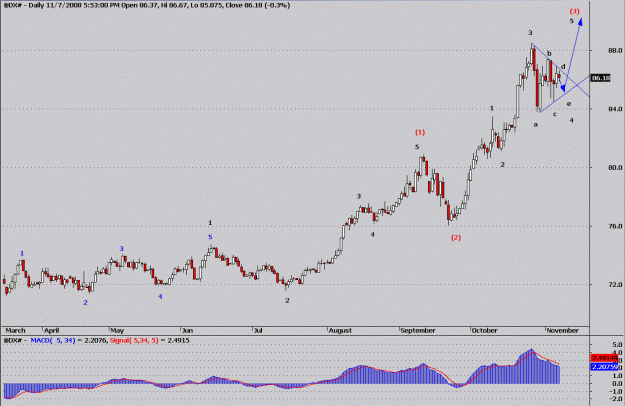Image resolution: width=625 pixels, height=406 pixels.
Task: Click the blue wave label 2
Action: (85, 302)
